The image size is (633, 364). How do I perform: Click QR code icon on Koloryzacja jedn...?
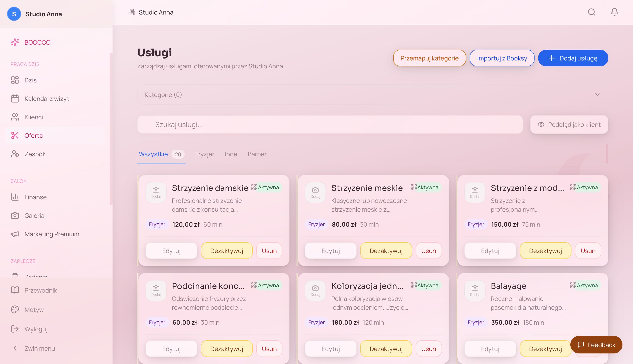tap(414, 285)
